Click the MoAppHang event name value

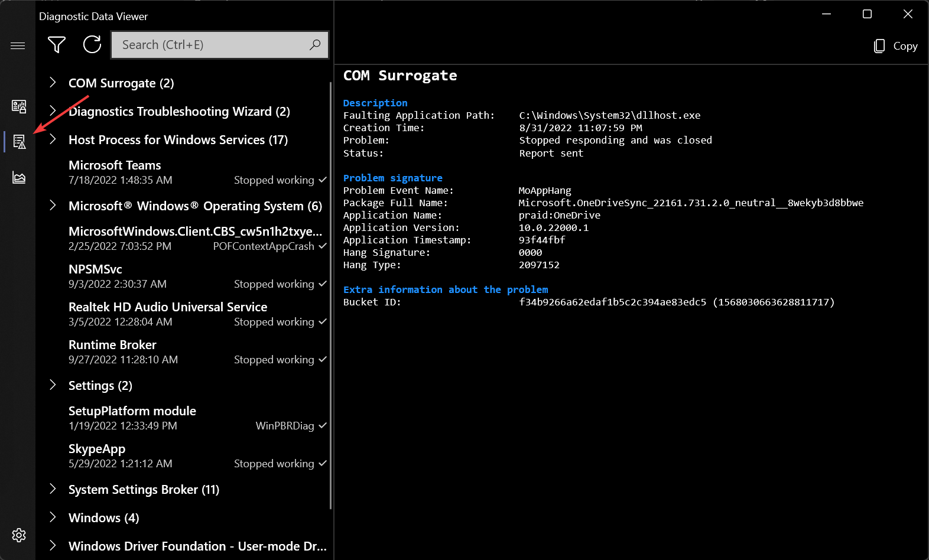coord(545,190)
